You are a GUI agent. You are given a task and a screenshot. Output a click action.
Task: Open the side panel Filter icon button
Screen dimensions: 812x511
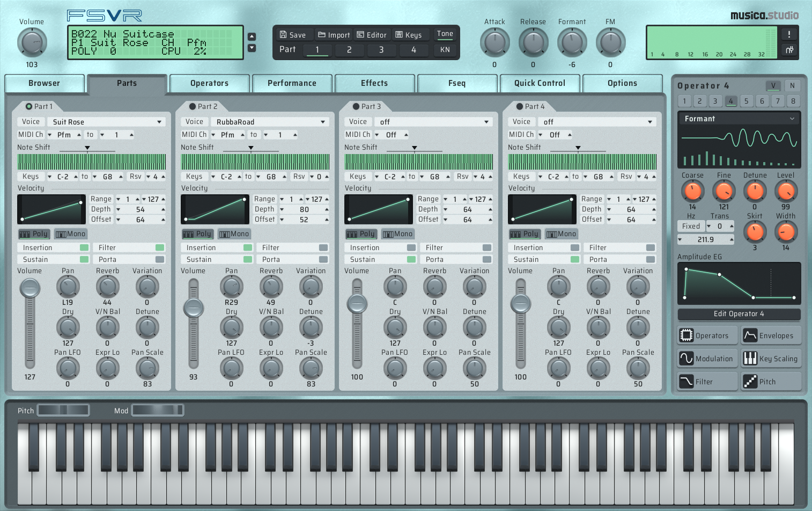click(x=707, y=382)
